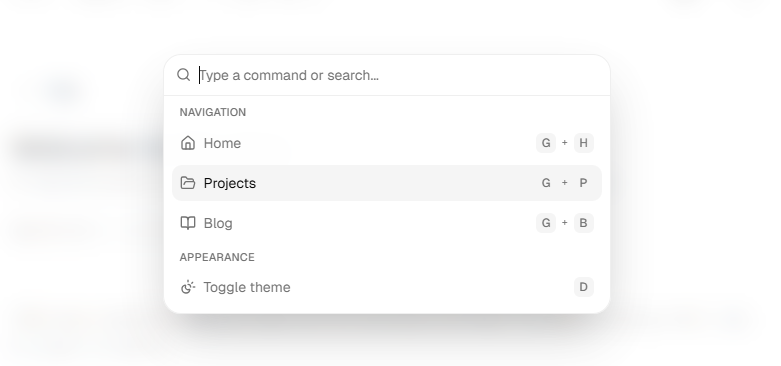
Task: Select the Home navigation command
Action: [x=387, y=143]
